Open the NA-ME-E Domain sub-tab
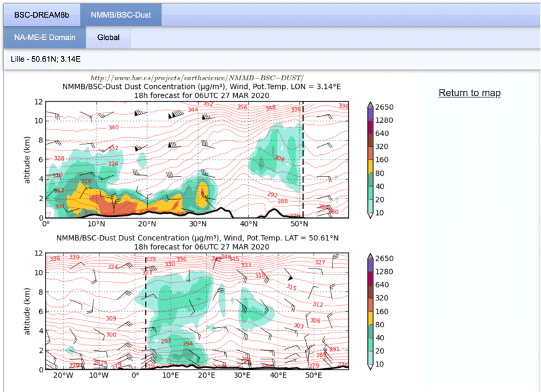 coord(45,37)
